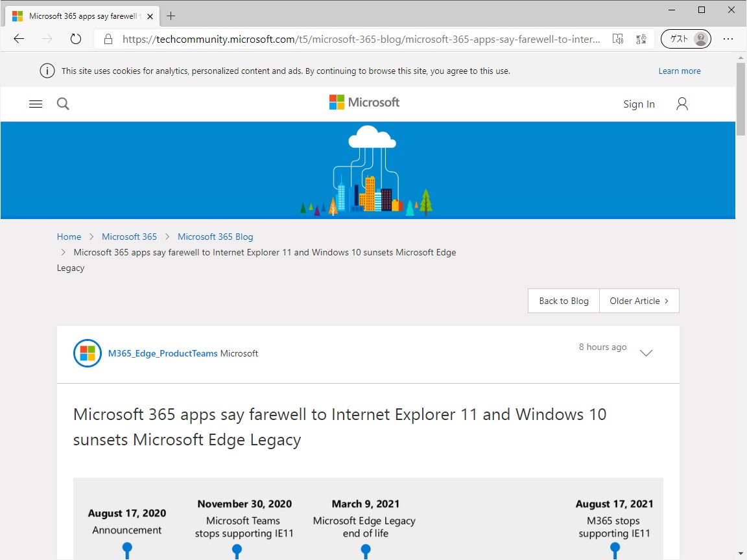Open translate options from the address bar
The width and height of the screenshot is (747, 560).
[641, 39]
